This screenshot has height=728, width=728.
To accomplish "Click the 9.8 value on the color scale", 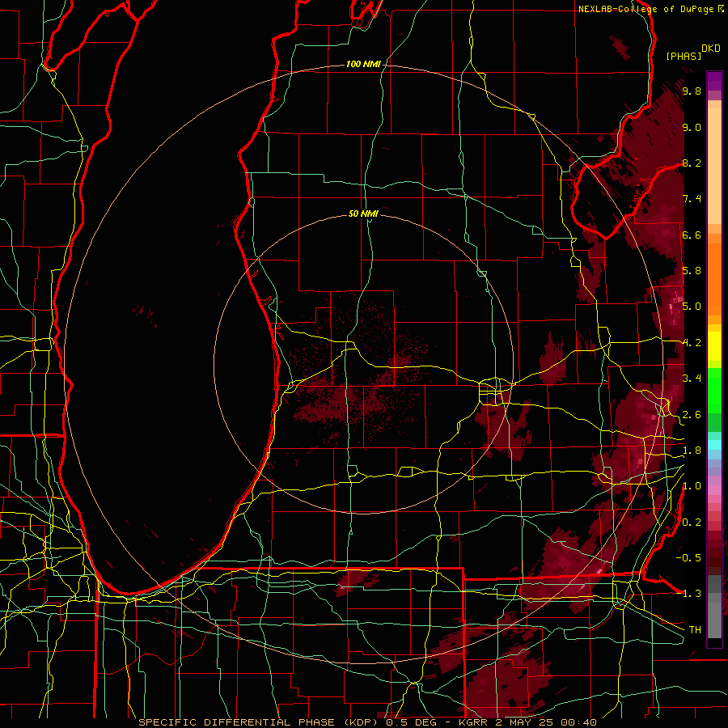I will [x=692, y=91].
